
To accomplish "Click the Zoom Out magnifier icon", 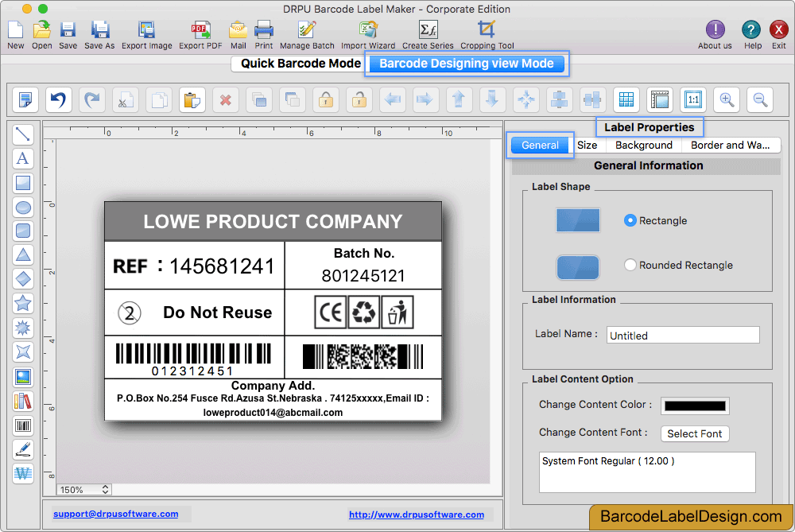I will (760, 99).
